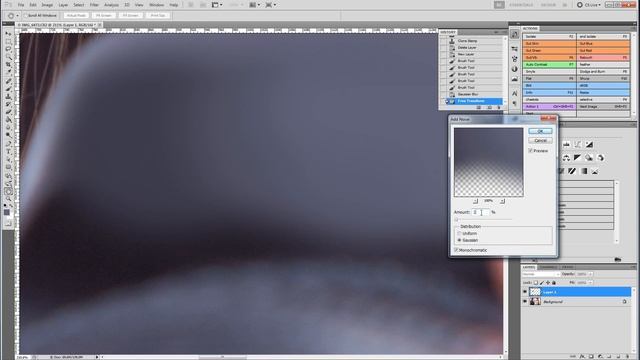Click OK in the Add Noise dialog
The image size is (640, 360).
pos(540,131)
